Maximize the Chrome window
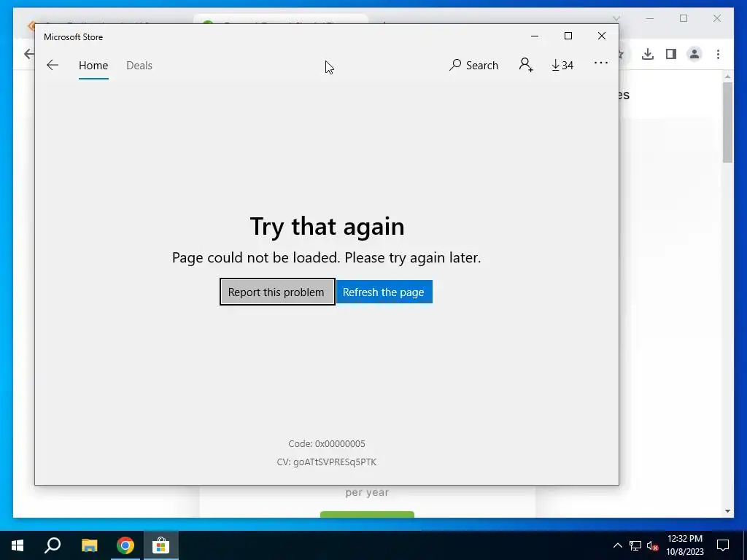This screenshot has width=747, height=560. 684,18
